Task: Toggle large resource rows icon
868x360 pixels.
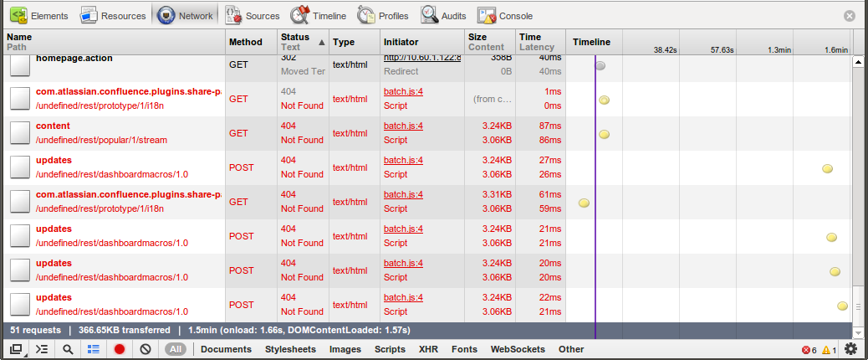Action: point(94,349)
